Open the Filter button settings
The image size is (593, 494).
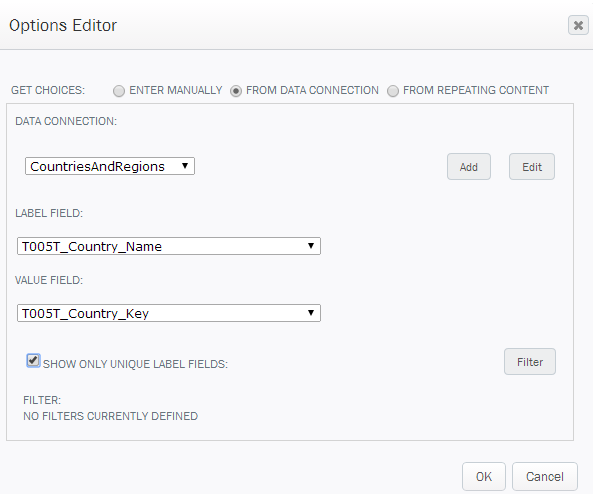click(530, 362)
